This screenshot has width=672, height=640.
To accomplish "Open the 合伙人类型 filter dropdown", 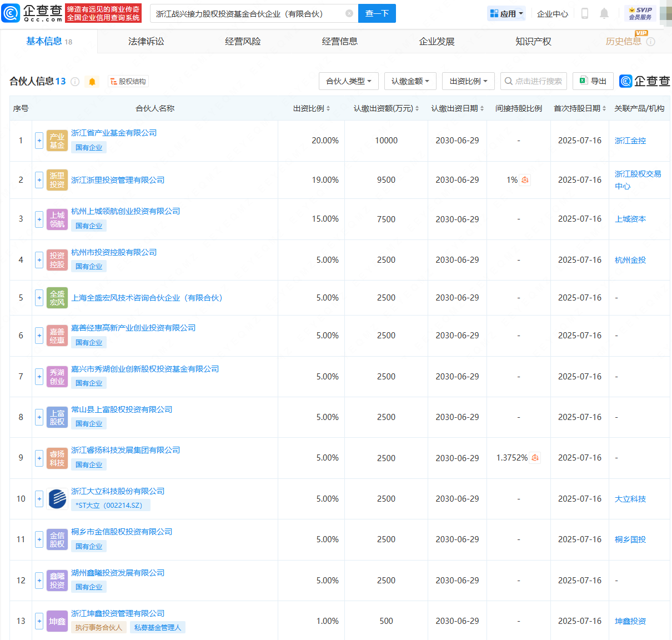I will click(349, 81).
